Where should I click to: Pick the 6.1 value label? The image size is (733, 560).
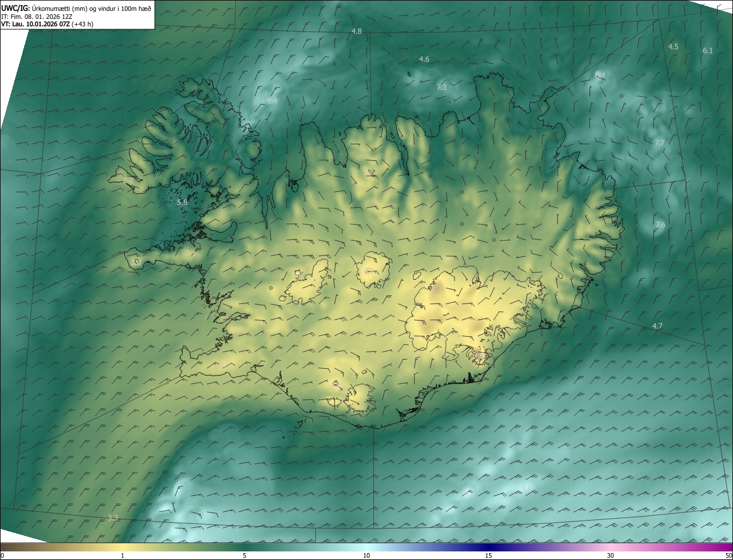coord(708,50)
